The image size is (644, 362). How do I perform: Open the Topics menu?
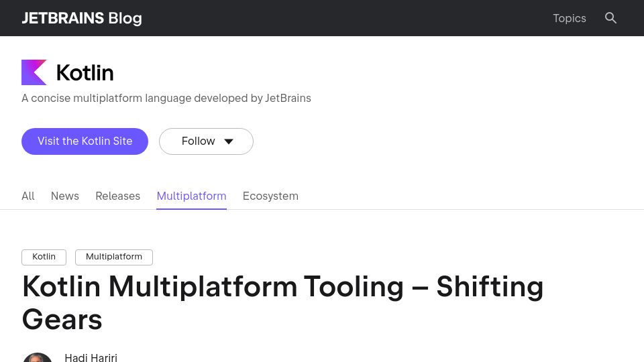pos(570,18)
